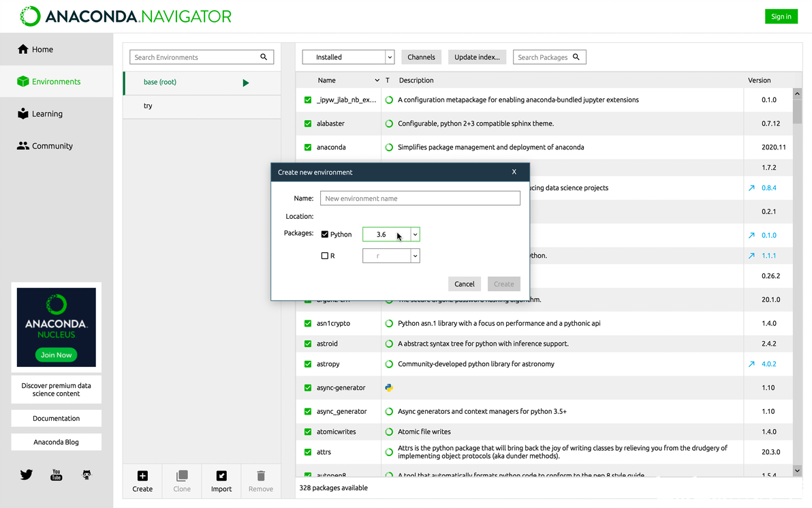Click the upgrade arrow next to version 0.8.4
812x508 pixels.
[x=751, y=188]
